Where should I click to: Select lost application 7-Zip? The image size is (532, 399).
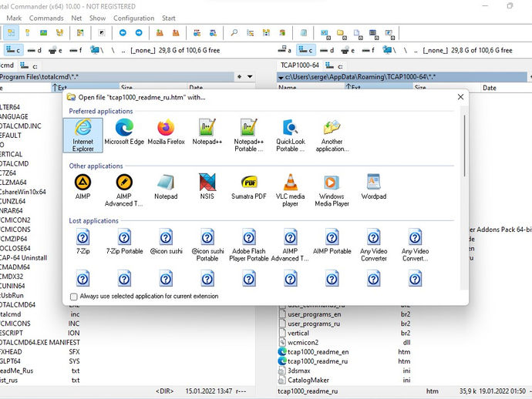click(x=82, y=241)
